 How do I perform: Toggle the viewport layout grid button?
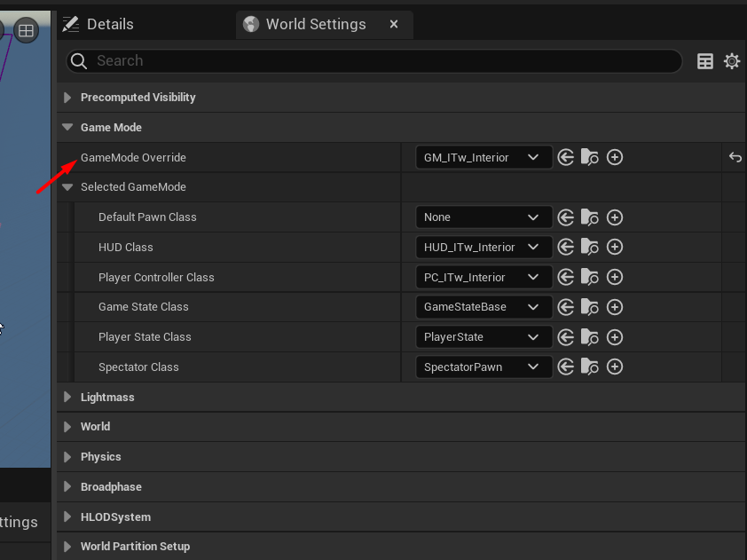click(x=27, y=31)
